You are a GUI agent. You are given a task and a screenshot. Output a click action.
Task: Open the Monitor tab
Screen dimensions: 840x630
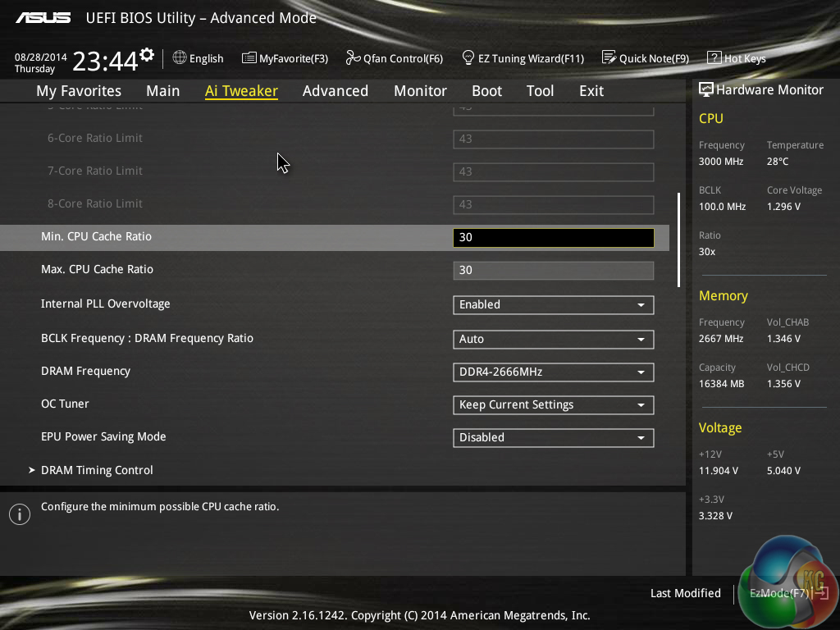420,91
